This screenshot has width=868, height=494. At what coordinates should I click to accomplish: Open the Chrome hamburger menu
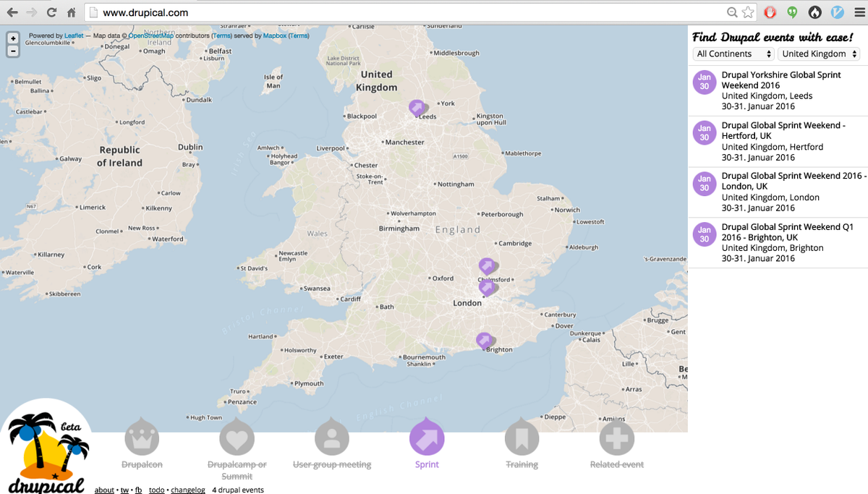[x=858, y=12]
